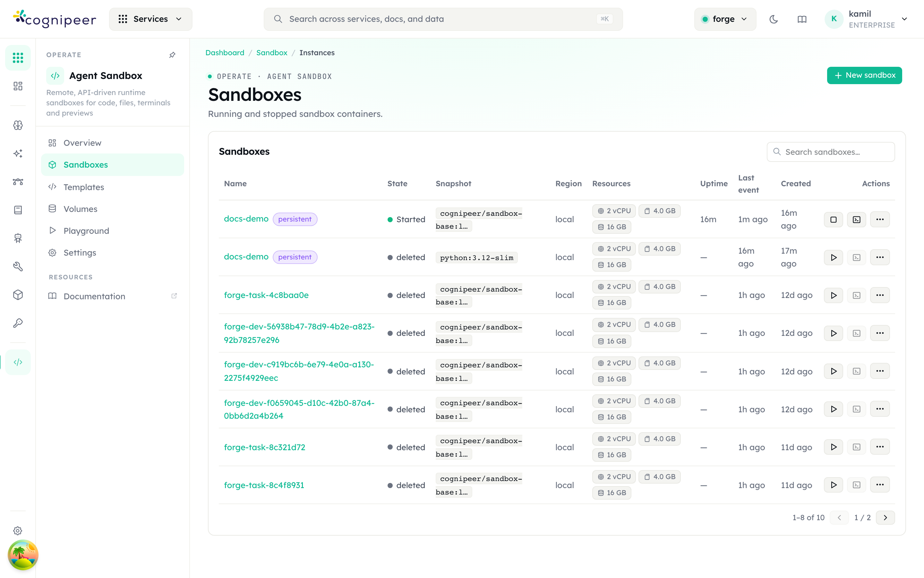Start forge-task-8c4f8931 sandbox
The image size is (924, 578).
click(x=834, y=485)
